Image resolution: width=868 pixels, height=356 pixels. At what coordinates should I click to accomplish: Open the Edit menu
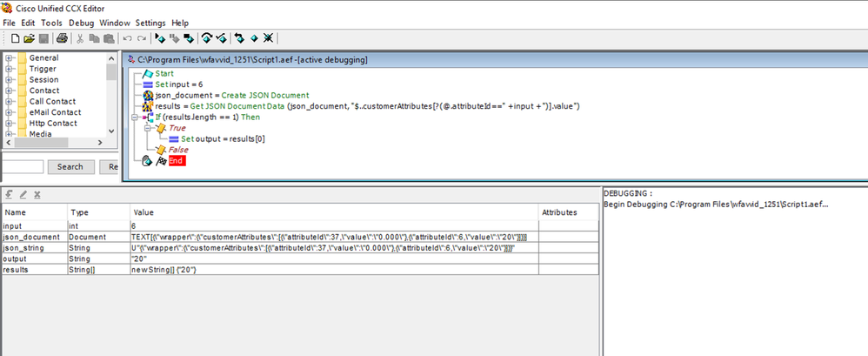tap(28, 23)
